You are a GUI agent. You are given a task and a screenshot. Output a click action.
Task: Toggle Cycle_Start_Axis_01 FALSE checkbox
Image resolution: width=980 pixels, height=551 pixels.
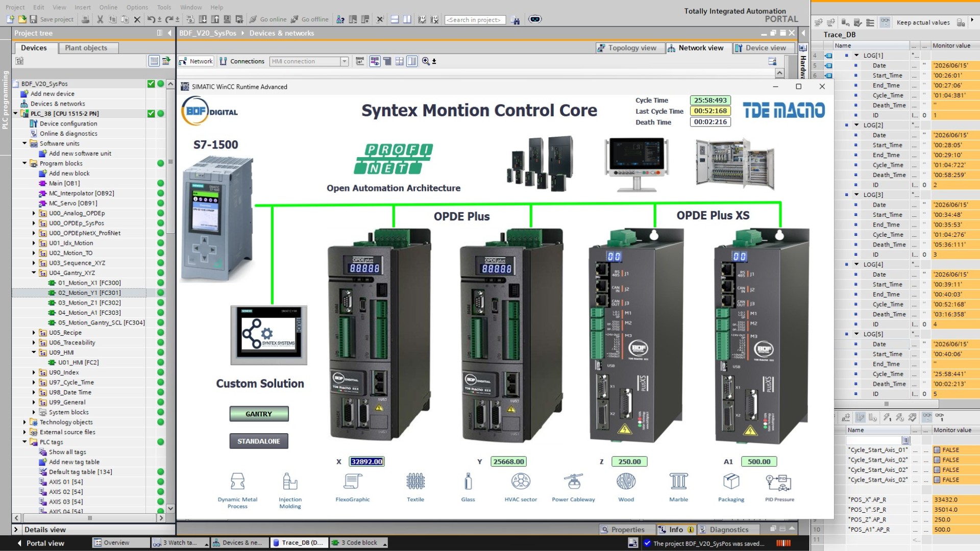(937, 450)
